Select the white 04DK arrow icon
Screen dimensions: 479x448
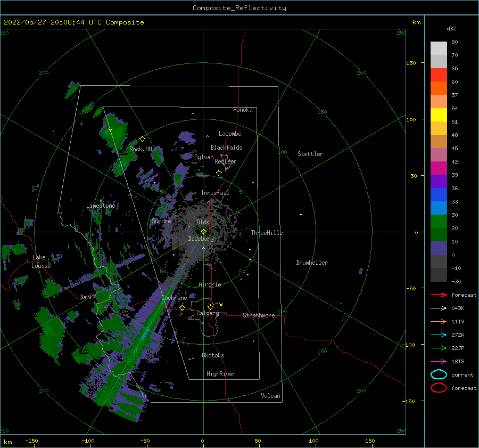(x=439, y=308)
